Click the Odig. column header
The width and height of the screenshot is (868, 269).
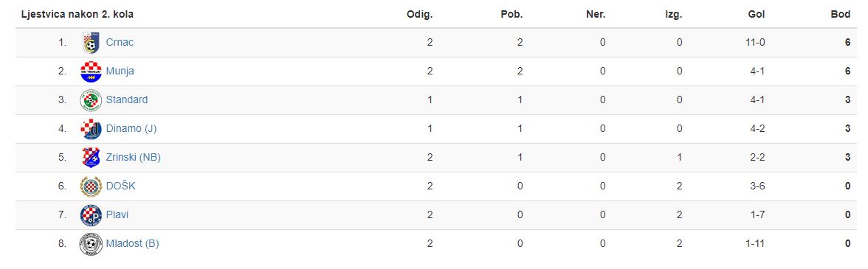point(419,15)
